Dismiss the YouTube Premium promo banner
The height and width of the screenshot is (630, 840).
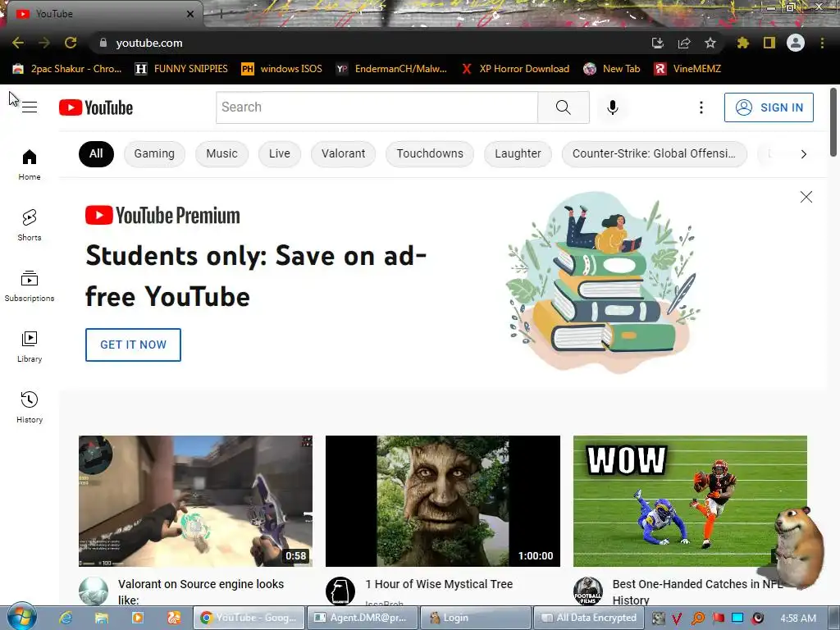click(x=806, y=197)
